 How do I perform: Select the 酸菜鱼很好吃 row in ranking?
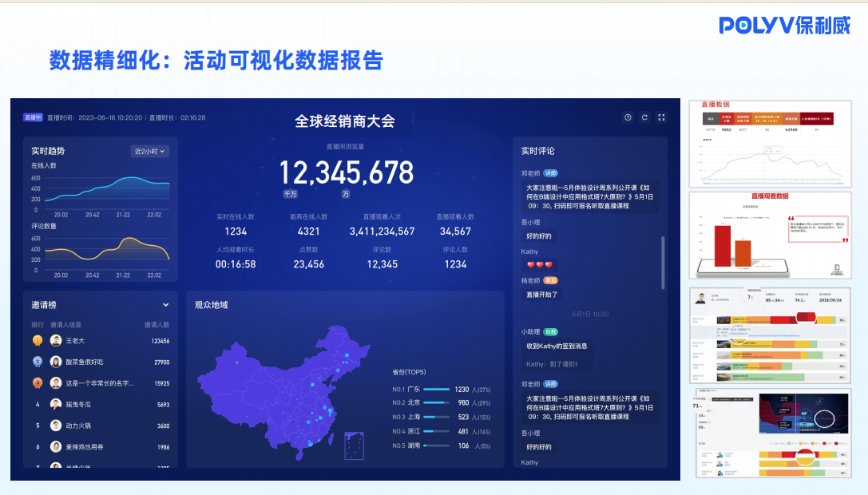100,362
